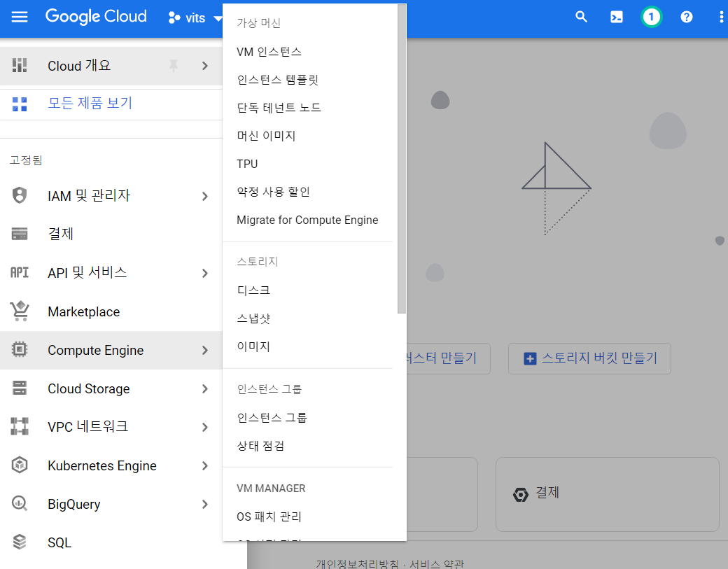
Task: Click the VPC 네트워크 icon
Action: click(x=20, y=426)
